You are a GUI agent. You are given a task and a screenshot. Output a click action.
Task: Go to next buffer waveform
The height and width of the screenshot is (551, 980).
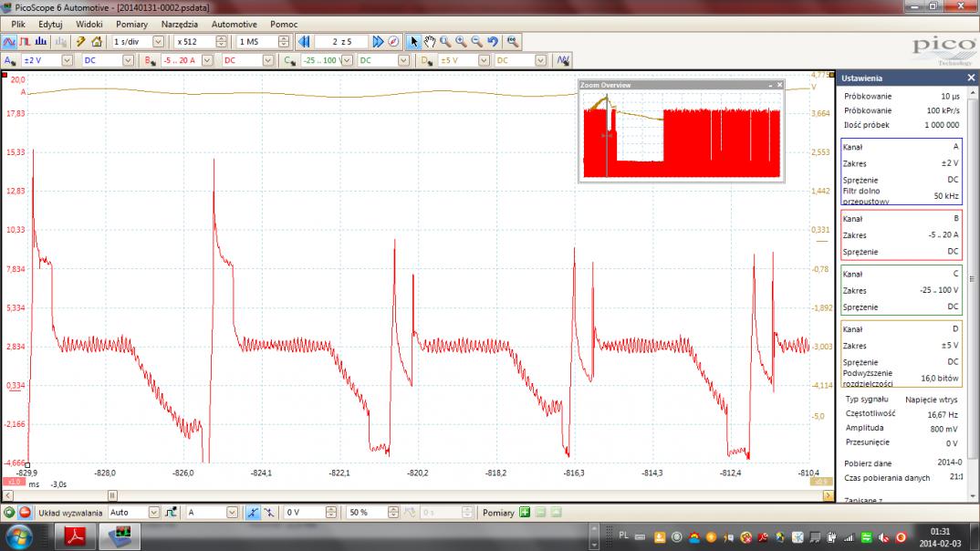378,42
